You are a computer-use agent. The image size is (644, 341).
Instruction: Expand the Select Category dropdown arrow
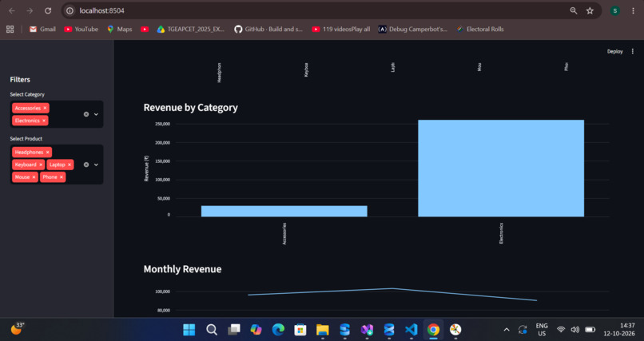point(96,114)
